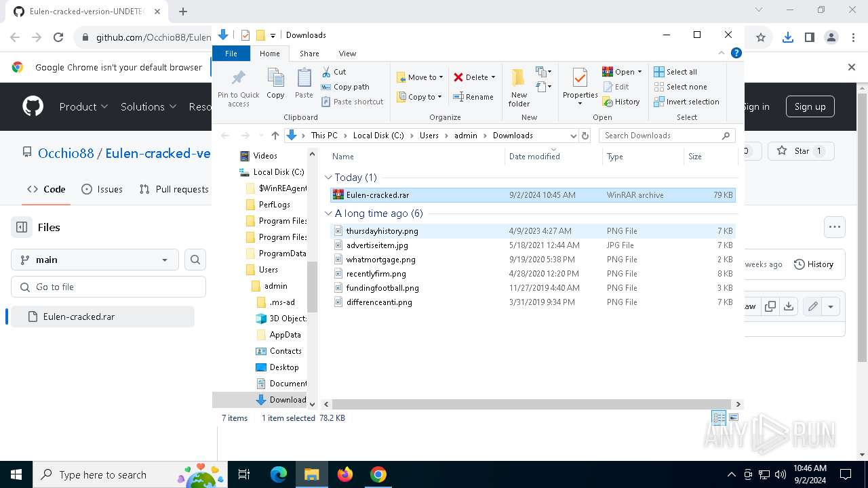Click Users in address breadcrumb
Screen dimensions: 868x488
[429, 136]
